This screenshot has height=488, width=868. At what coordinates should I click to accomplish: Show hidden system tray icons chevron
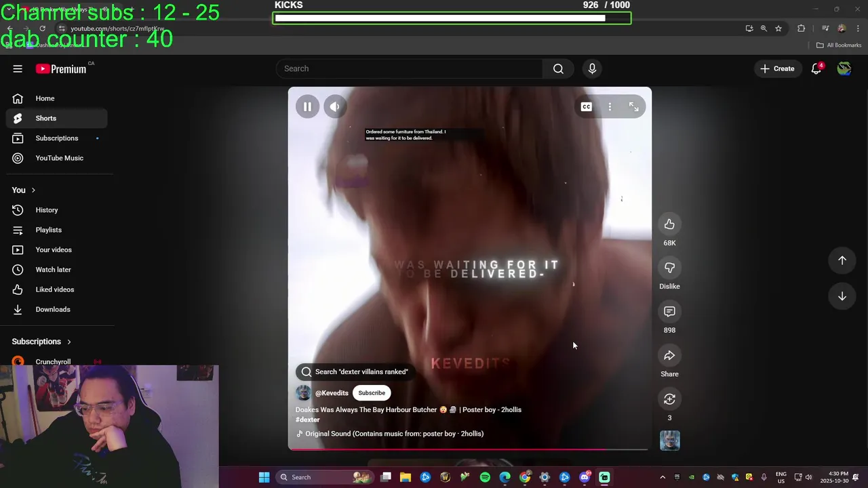point(663,477)
